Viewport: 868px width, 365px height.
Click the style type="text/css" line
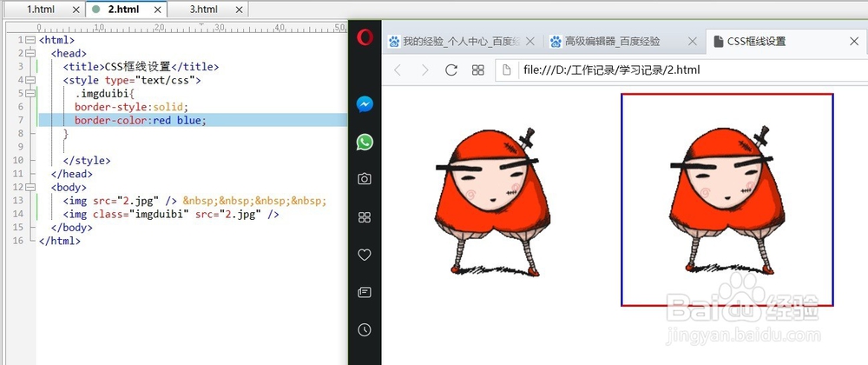pos(132,80)
